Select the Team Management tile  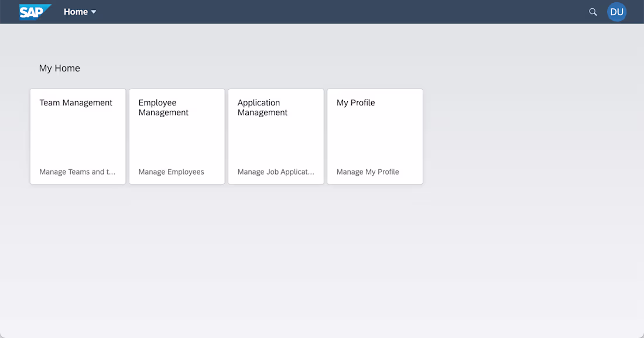(x=77, y=136)
